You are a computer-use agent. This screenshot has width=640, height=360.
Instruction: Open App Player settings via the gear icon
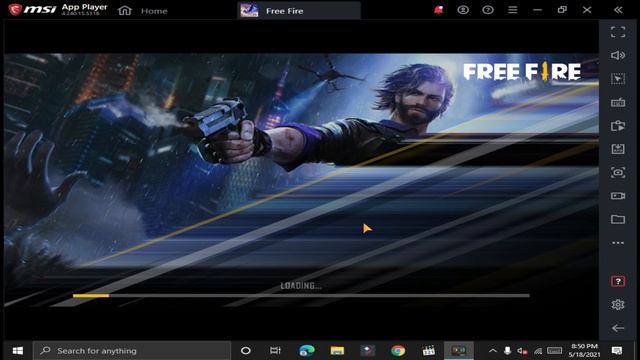[x=618, y=304]
